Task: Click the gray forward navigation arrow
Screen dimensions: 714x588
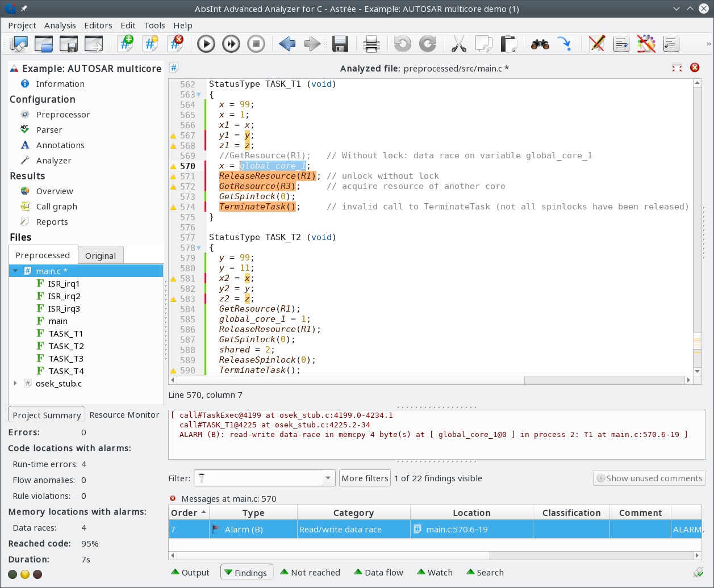Action: tap(312, 44)
